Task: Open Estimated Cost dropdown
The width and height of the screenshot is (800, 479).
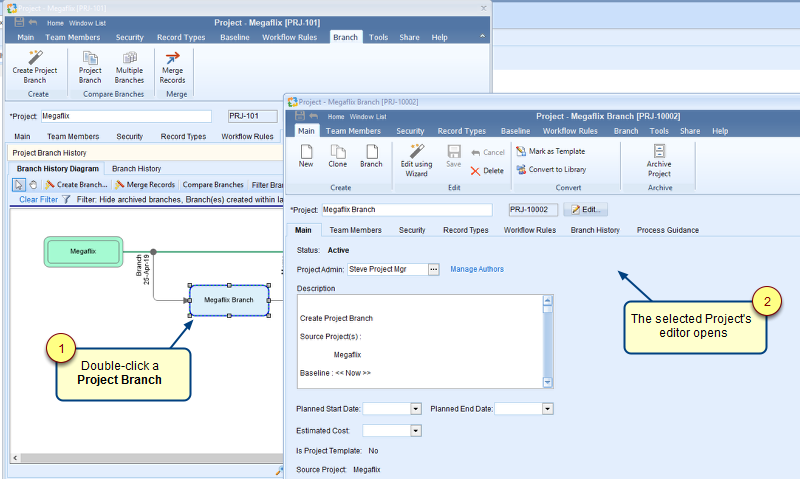Action: pyautogui.click(x=416, y=431)
